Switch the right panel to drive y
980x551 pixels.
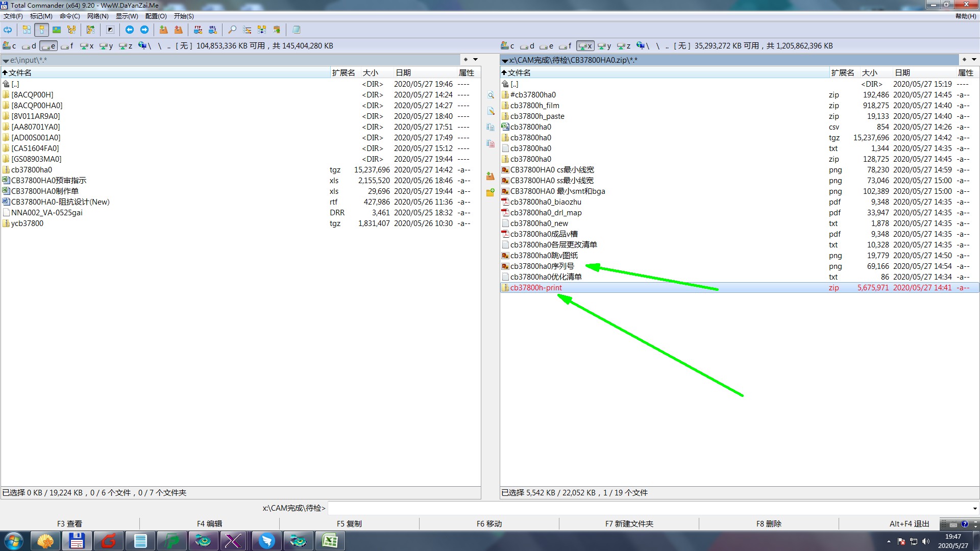(604, 46)
